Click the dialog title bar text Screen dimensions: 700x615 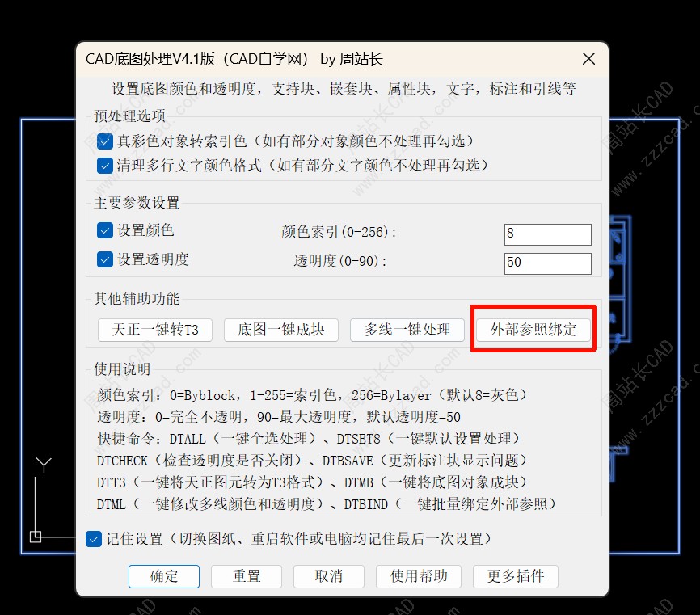pyautogui.click(x=234, y=59)
